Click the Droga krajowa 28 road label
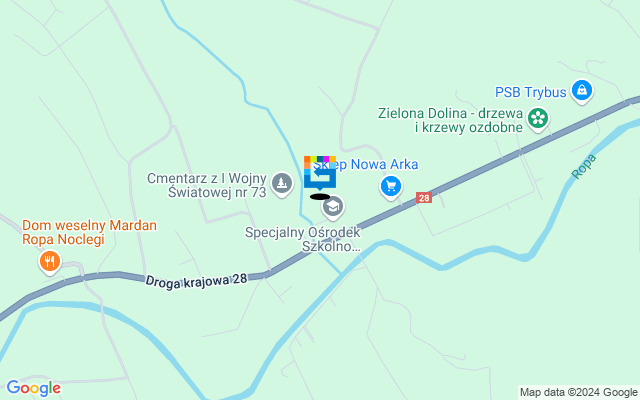Screen dimensions: 640x400 pos(196,281)
